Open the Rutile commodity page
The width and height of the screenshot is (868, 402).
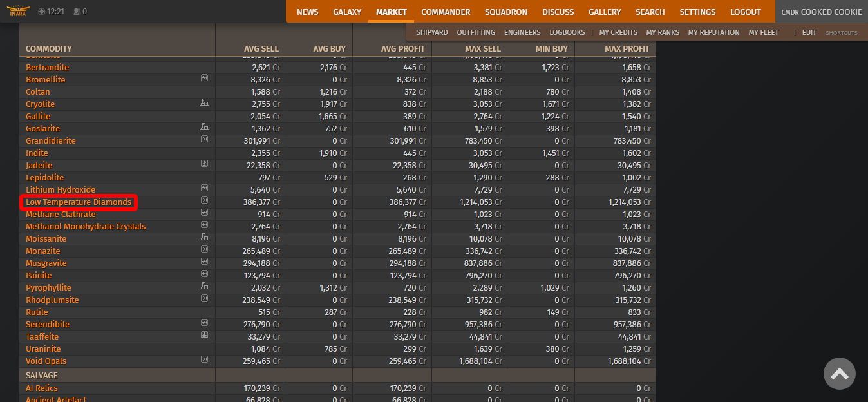coord(37,312)
